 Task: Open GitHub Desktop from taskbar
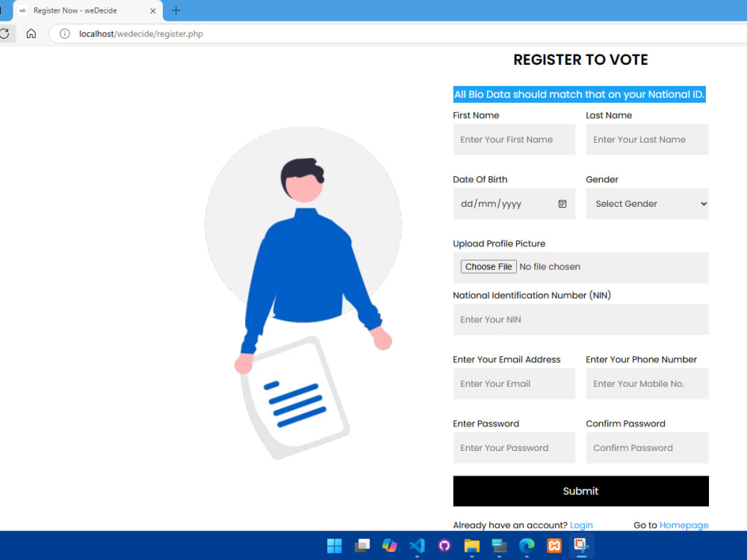444,546
